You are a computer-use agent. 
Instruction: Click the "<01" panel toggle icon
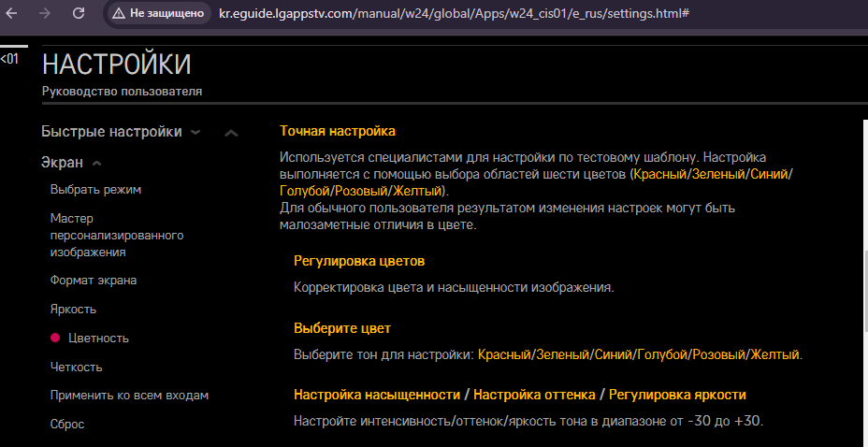pyautogui.click(x=8, y=59)
